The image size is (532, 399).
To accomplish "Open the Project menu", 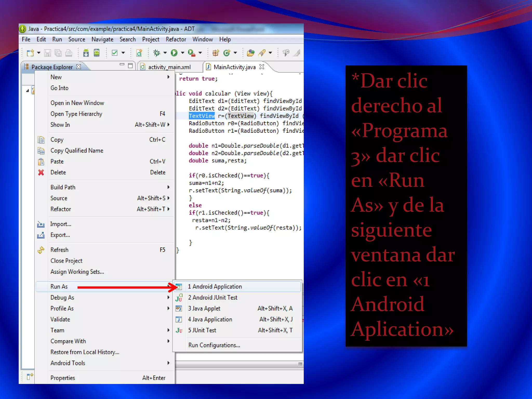I will click(151, 39).
